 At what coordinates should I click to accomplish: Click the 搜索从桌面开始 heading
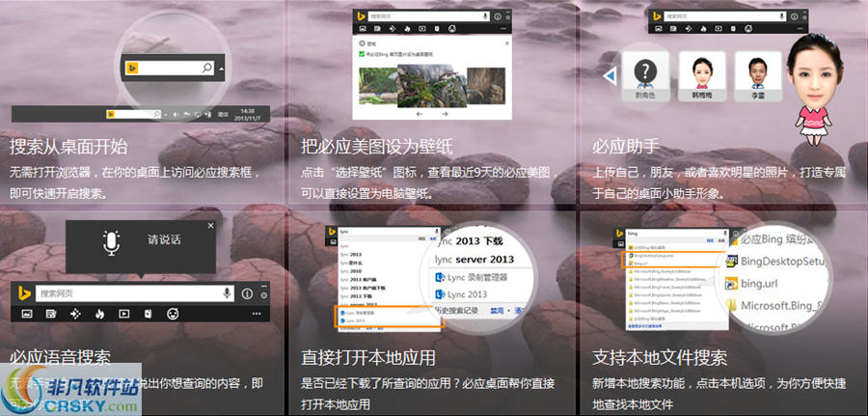[x=68, y=147]
